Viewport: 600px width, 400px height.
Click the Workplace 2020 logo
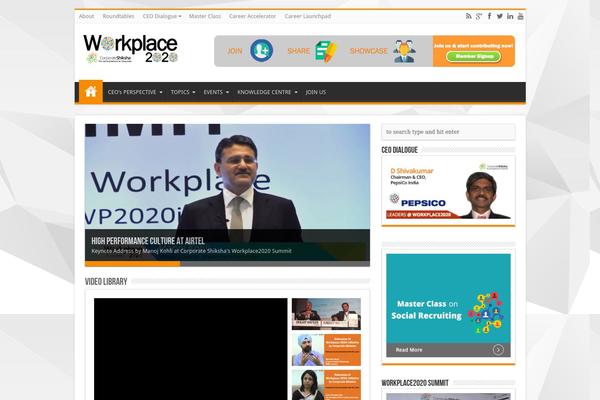point(130,49)
